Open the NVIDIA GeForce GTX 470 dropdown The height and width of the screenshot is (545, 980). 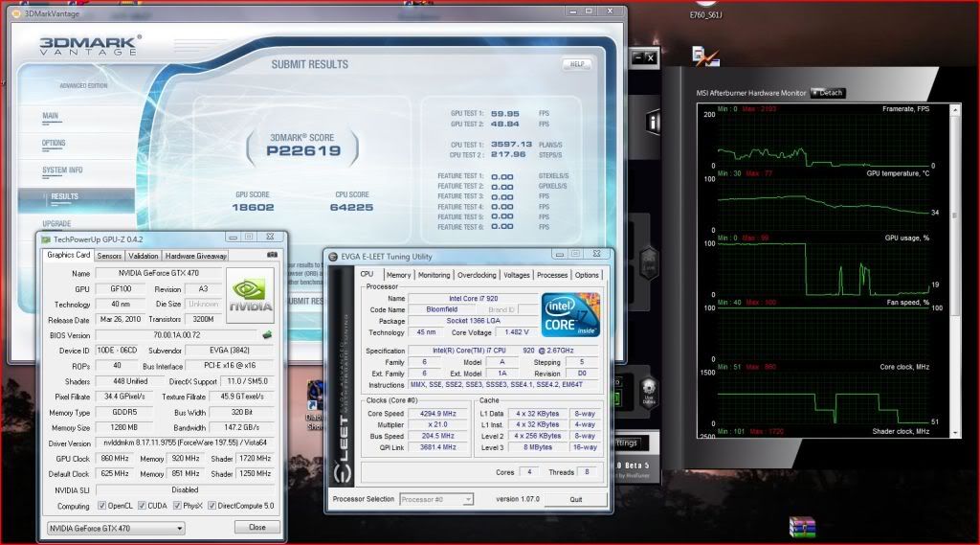point(116,528)
